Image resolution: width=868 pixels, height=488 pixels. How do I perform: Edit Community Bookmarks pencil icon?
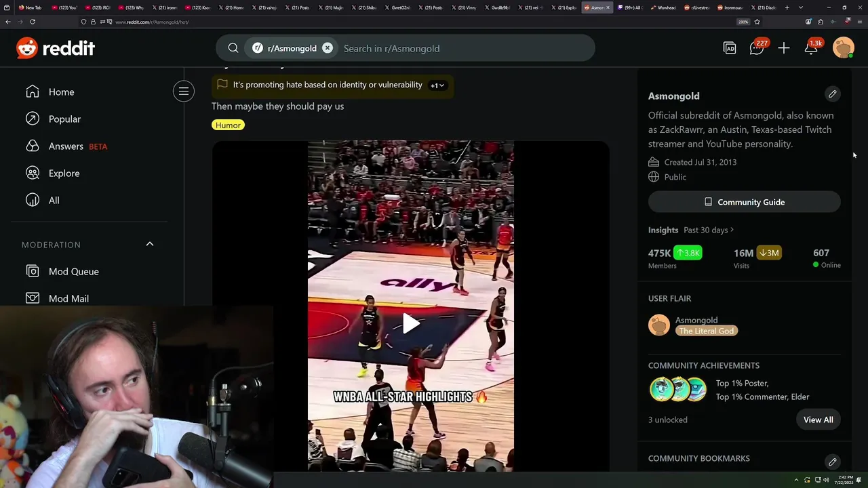(832, 462)
